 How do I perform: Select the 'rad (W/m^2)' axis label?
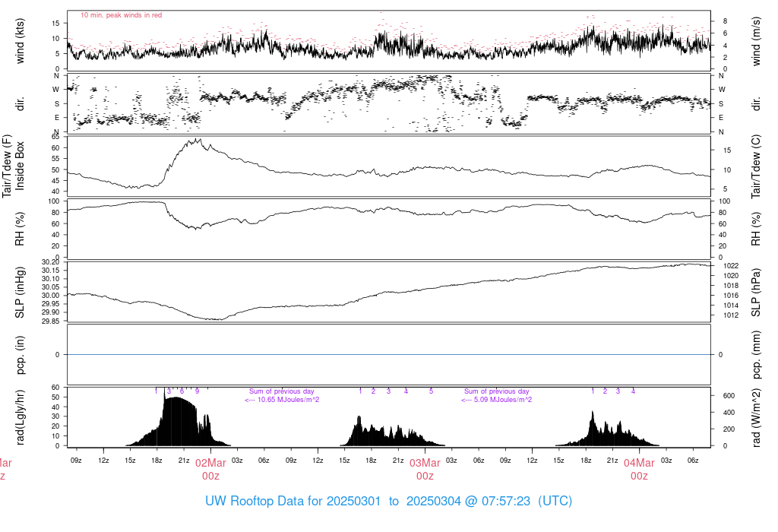pos(756,417)
